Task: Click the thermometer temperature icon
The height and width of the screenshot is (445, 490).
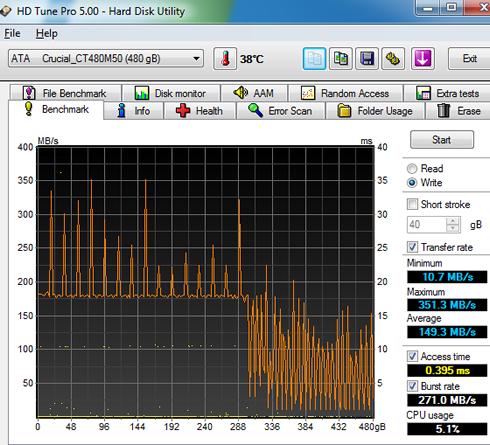Action: pos(225,59)
